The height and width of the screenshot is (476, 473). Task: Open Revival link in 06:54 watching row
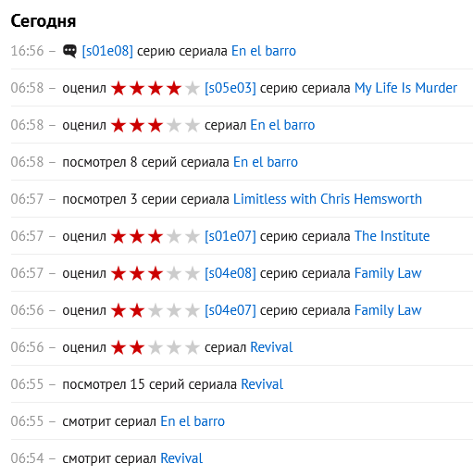tap(181, 458)
